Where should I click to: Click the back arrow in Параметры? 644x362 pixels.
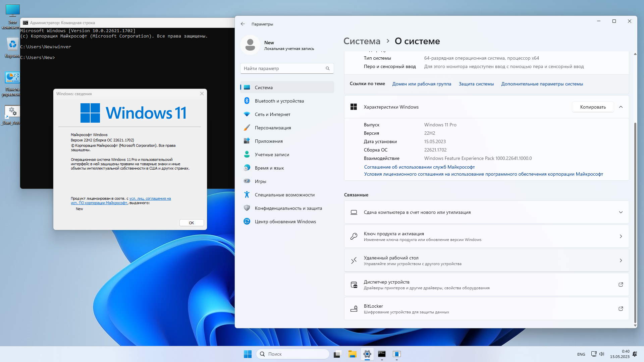[x=243, y=24]
